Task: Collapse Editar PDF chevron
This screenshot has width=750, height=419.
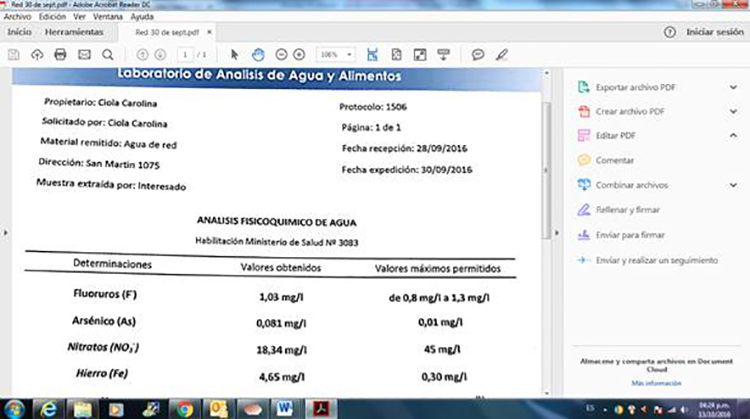Action: click(x=733, y=136)
